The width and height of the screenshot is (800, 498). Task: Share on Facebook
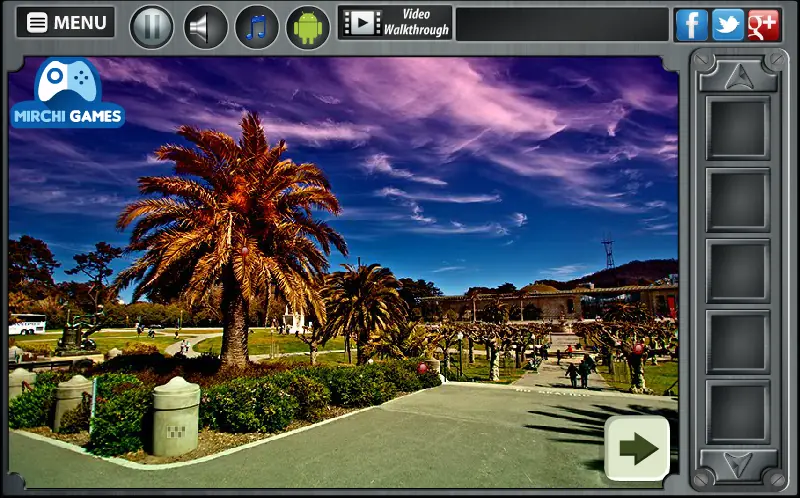point(691,24)
